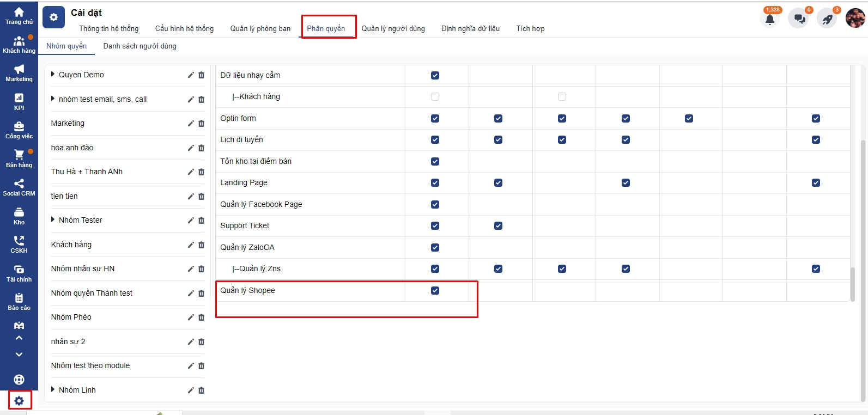Open the chat messages icon
868x415 pixels.
coord(799,19)
